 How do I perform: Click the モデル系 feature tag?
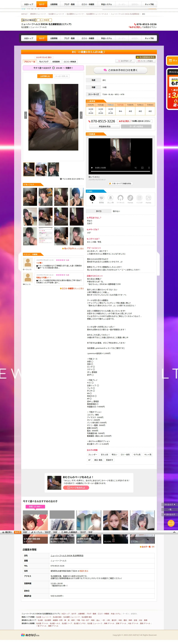[137, 454]
